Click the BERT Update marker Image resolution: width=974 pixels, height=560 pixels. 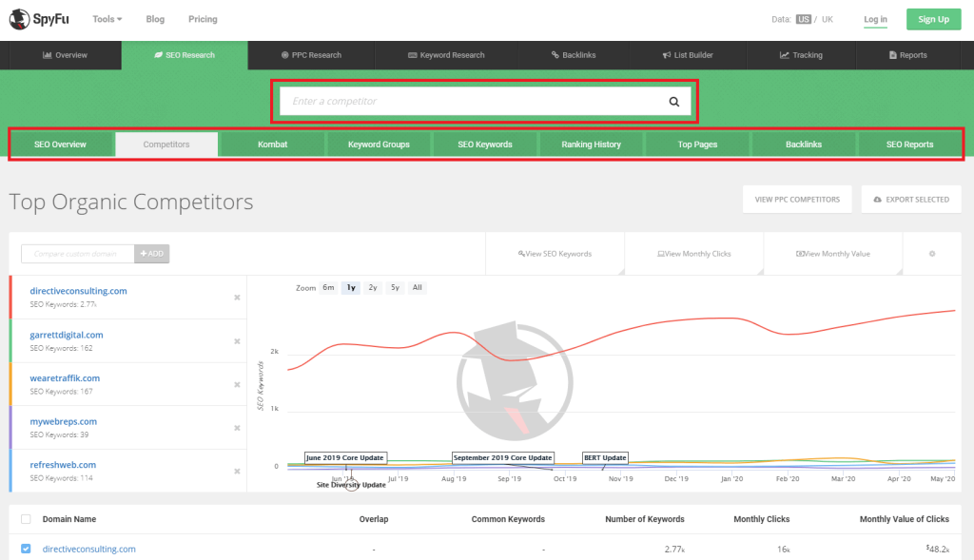click(x=605, y=457)
